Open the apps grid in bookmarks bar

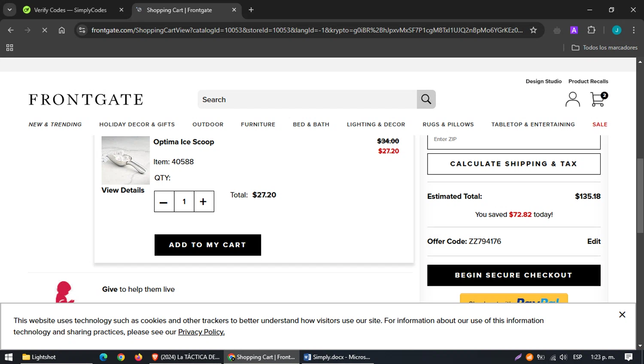pos(9,48)
